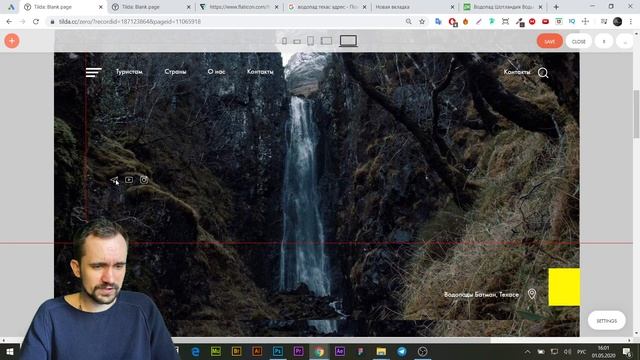The height and width of the screenshot is (360, 640).
Task: Open the SETTINGS button at bottom right
Action: coord(607,321)
